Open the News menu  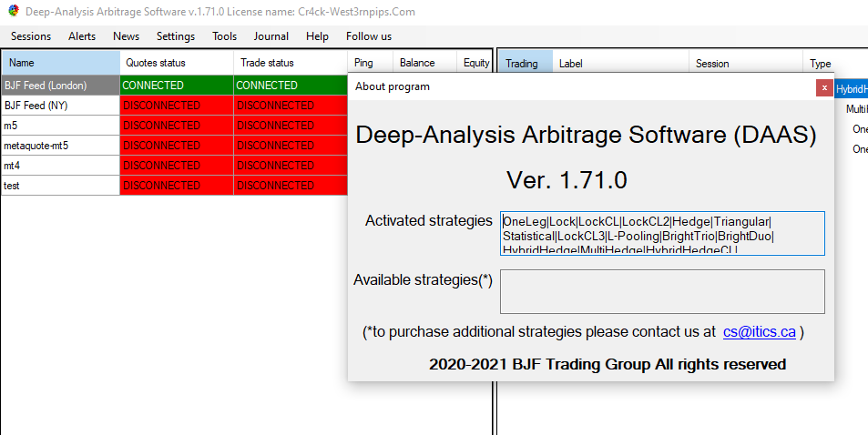[x=127, y=36]
